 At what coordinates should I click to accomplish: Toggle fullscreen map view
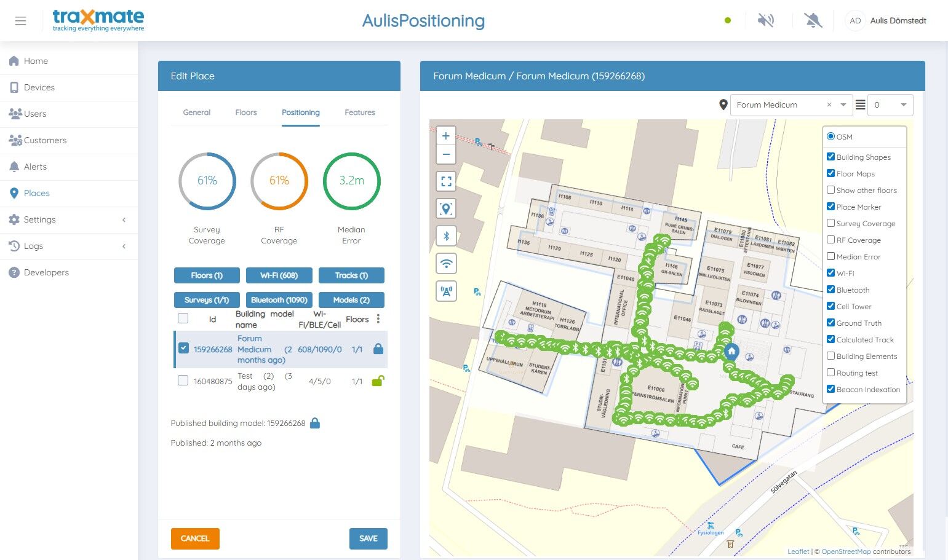point(446,181)
